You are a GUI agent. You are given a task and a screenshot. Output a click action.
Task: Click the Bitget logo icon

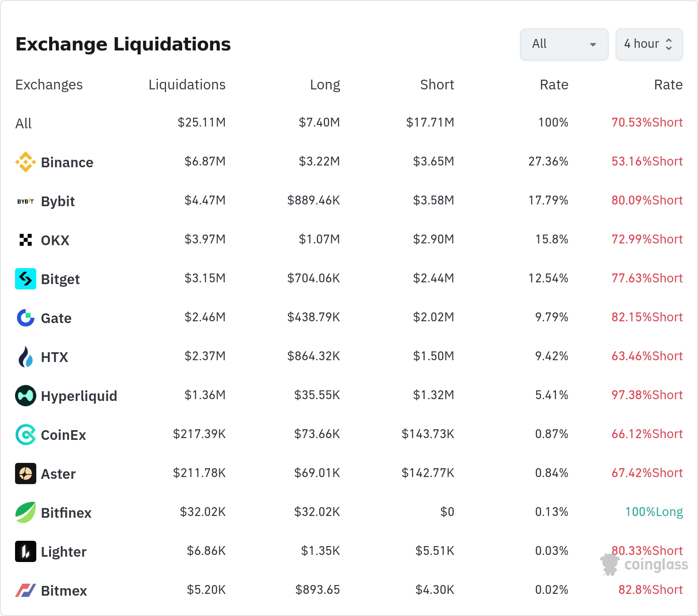point(26,279)
